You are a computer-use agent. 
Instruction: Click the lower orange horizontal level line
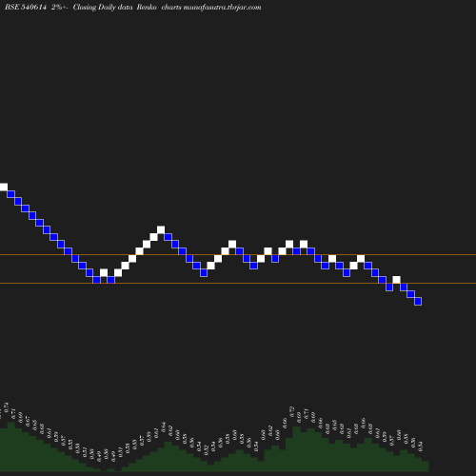(238, 283)
